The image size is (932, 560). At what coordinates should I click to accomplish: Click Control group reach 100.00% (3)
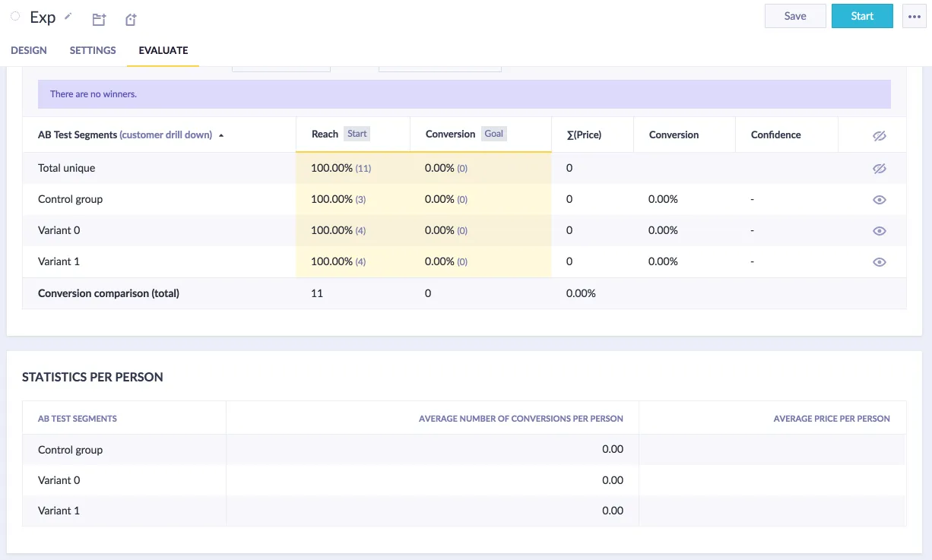pyautogui.click(x=338, y=199)
